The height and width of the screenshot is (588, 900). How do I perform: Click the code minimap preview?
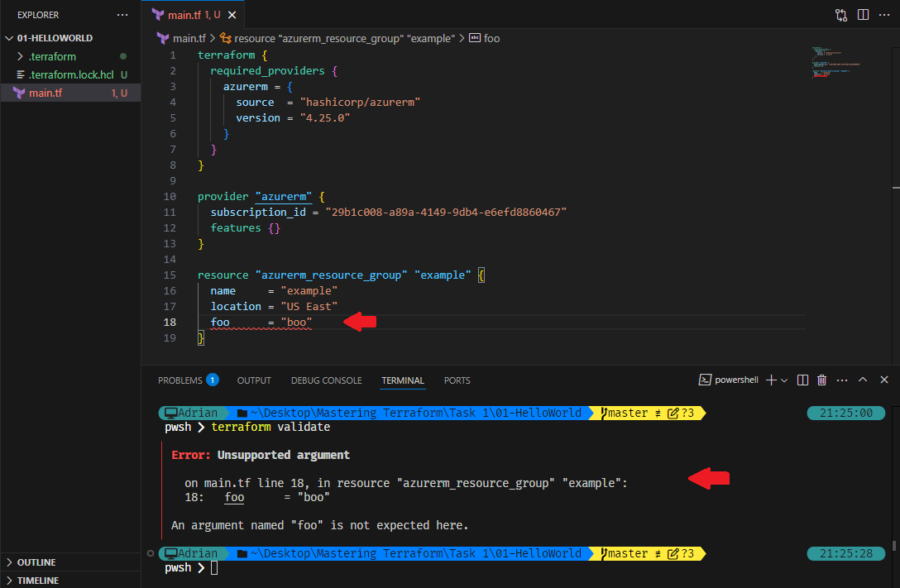pos(836,62)
